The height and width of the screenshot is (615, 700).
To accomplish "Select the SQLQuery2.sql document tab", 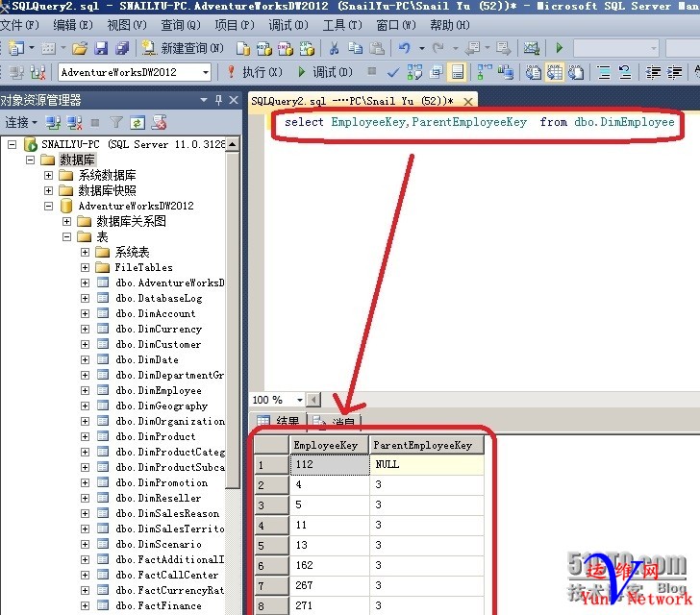I will (x=353, y=101).
